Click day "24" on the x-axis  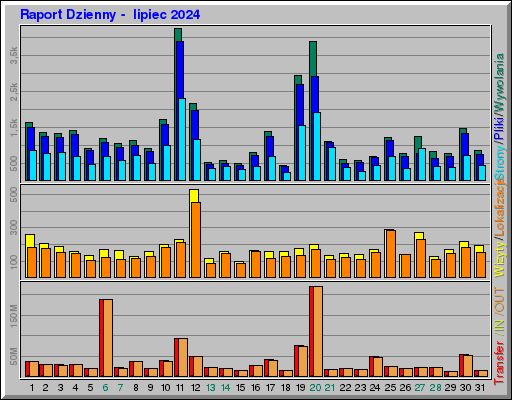pyautogui.click(x=375, y=388)
